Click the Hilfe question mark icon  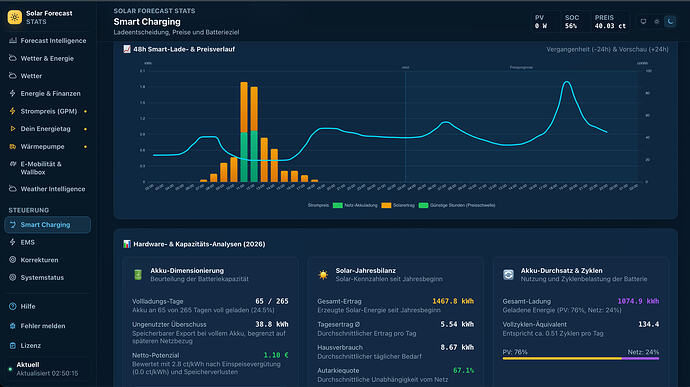[13, 306]
